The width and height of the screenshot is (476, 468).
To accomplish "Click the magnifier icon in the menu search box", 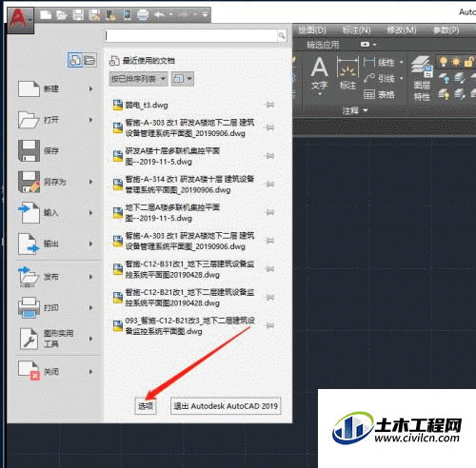I will (281, 36).
